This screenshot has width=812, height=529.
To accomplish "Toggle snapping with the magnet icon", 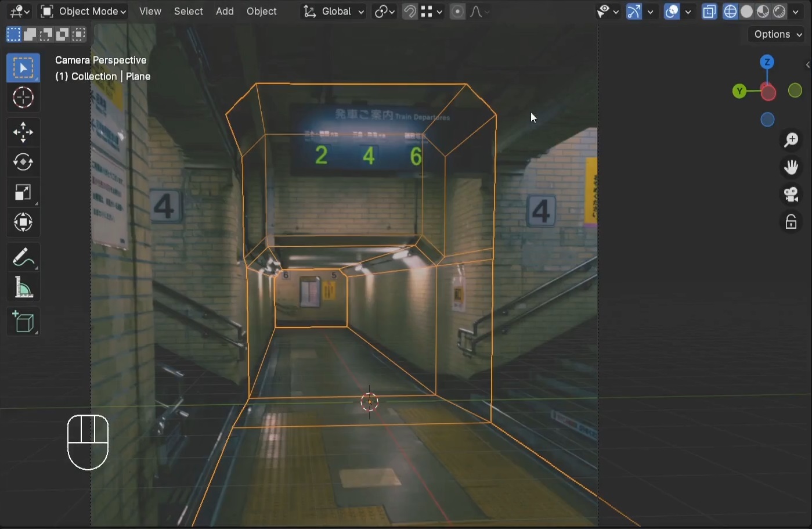I will click(x=408, y=11).
